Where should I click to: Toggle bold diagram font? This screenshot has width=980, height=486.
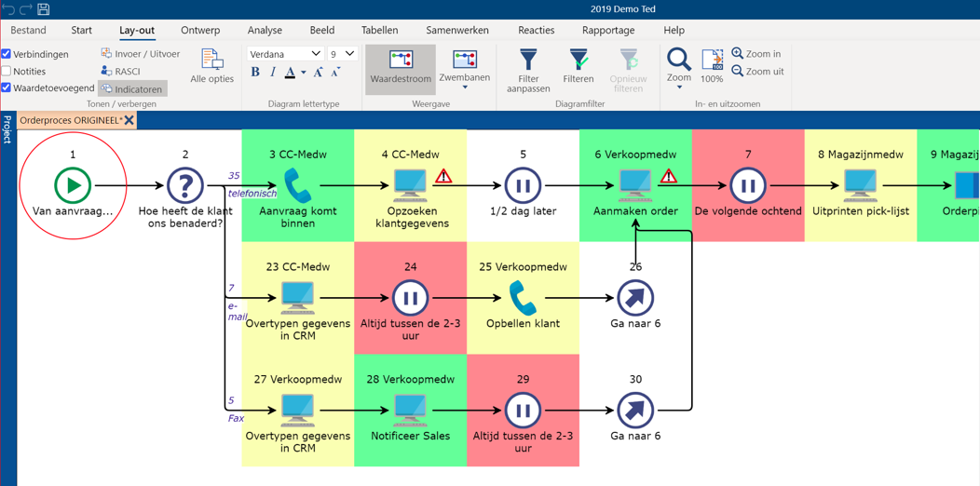[x=255, y=73]
